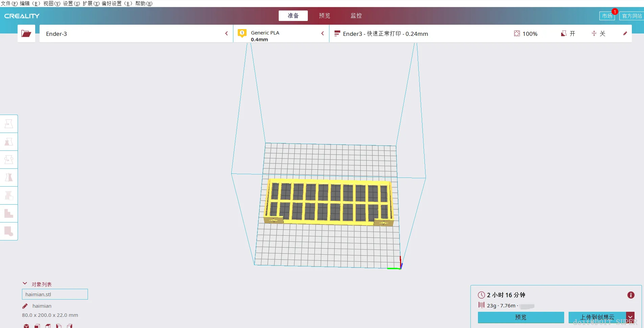Open the Ender3 快速正常打印 0.24mm profile panel

[x=480, y=33]
